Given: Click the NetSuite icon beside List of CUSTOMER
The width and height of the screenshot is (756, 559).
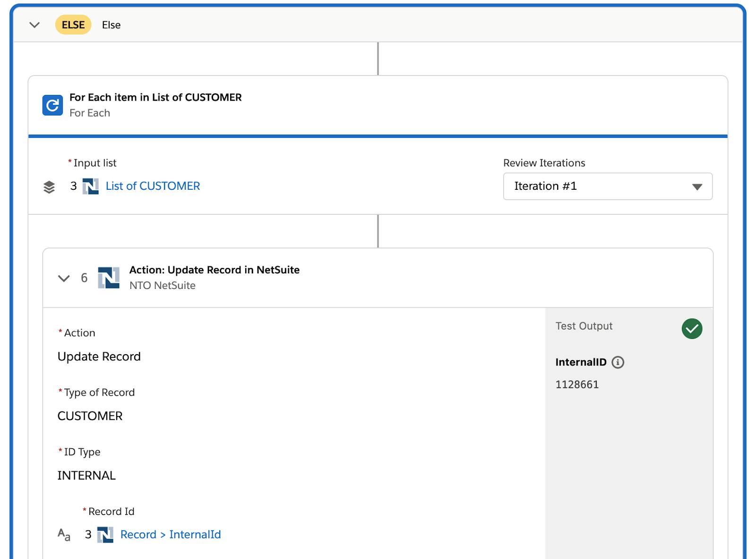Looking at the screenshot, I should (91, 186).
